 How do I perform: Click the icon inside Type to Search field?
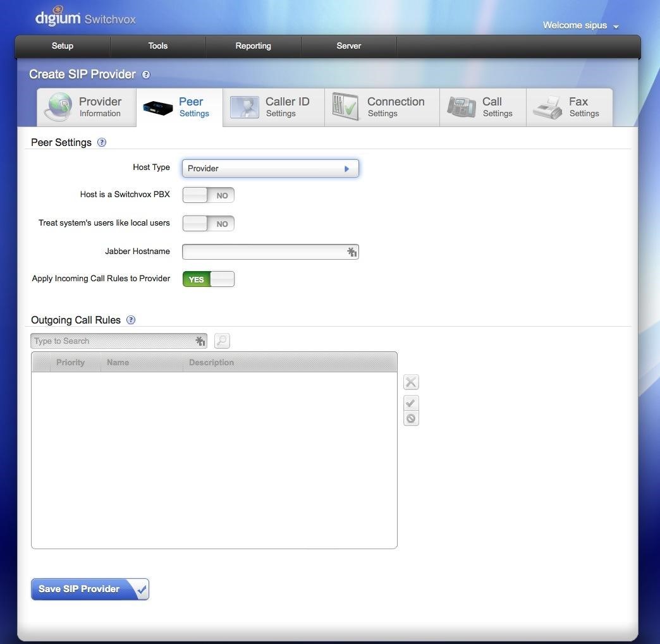coord(200,341)
